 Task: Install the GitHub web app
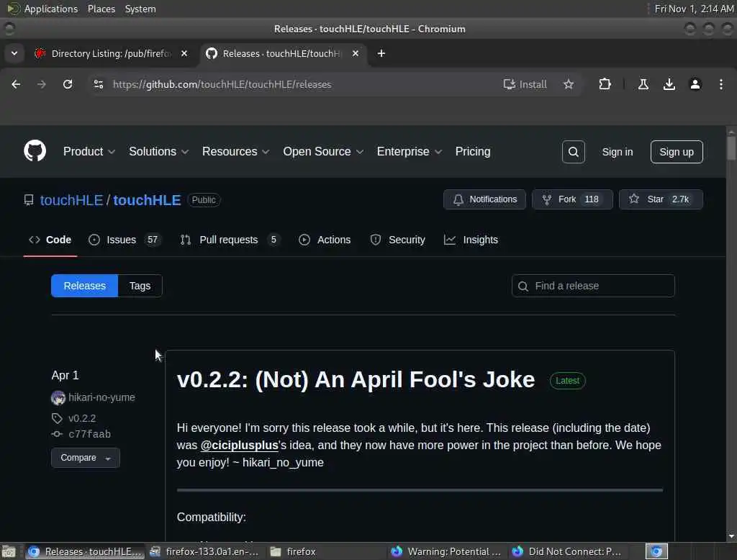click(525, 84)
